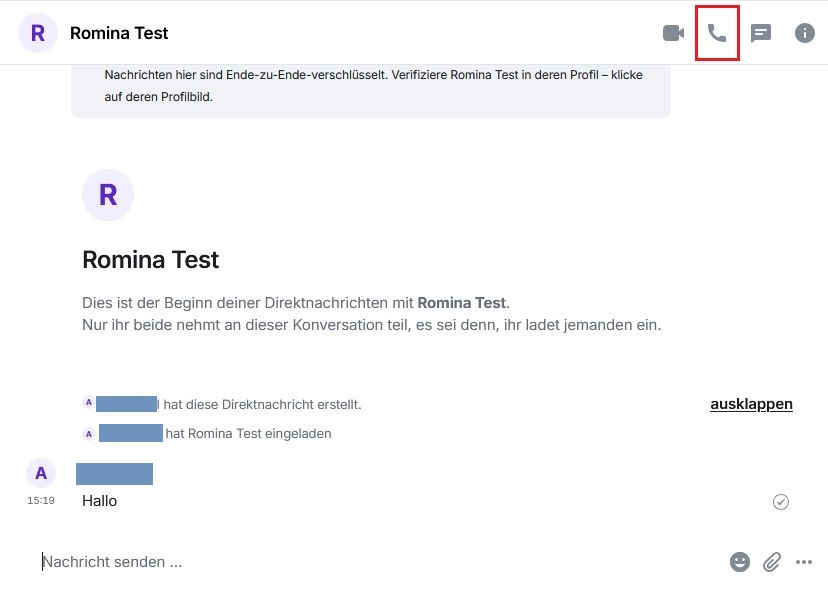Click sender avatar A beside Hallo message

41,474
